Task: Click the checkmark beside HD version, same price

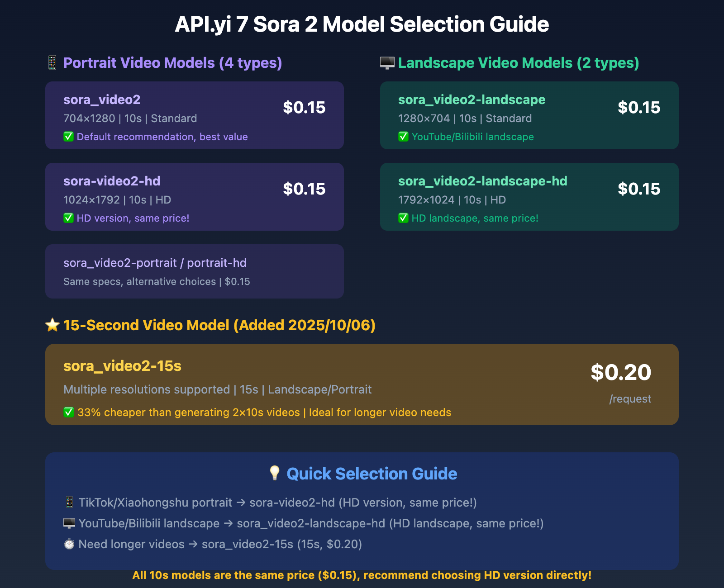Action: pos(68,218)
